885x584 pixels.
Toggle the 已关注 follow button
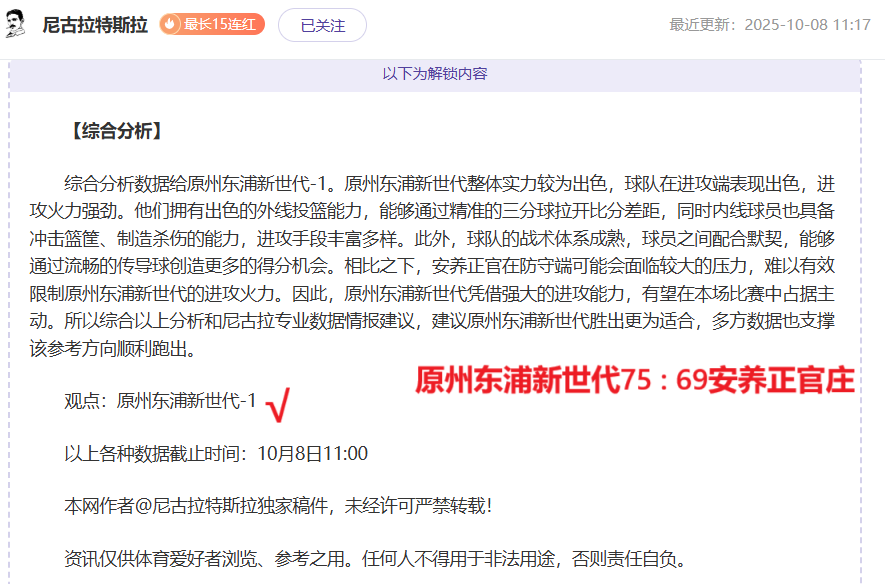pos(322,26)
